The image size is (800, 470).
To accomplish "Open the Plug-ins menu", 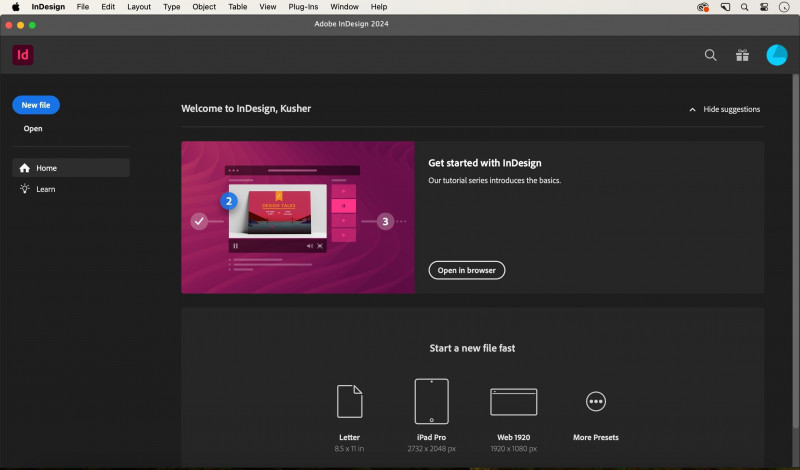I will (303, 7).
